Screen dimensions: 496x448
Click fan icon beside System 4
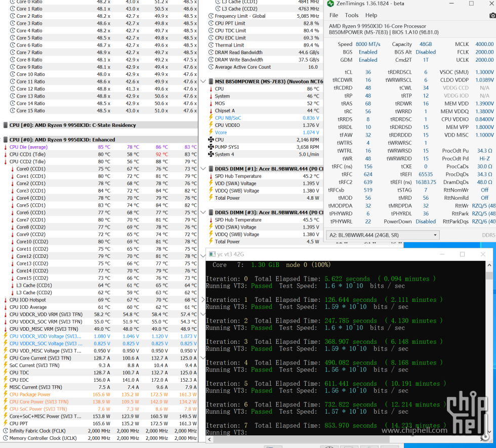211,154
